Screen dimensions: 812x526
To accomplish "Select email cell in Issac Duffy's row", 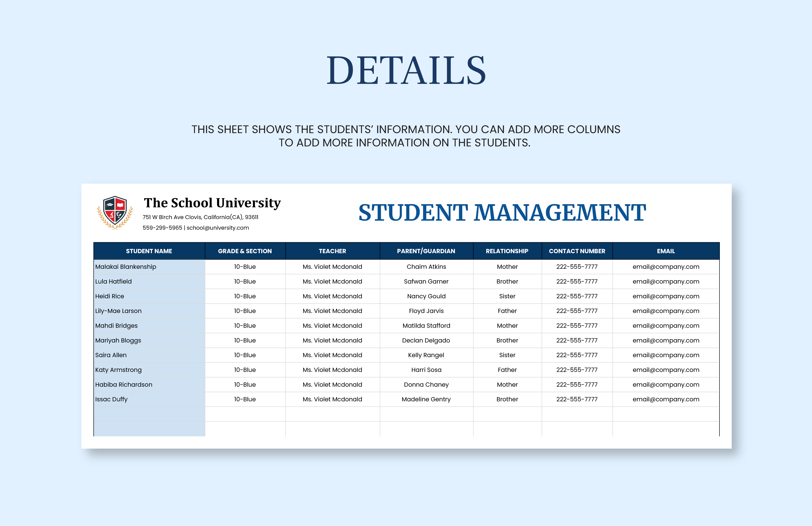I will (666, 399).
